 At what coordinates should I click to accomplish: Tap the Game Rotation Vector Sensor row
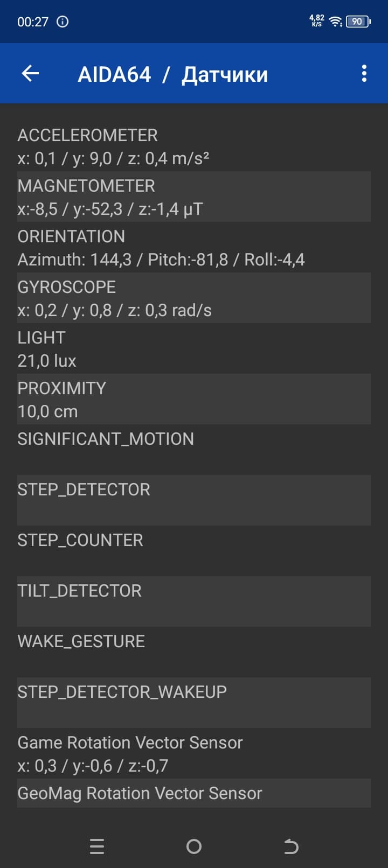click(194, 754)
